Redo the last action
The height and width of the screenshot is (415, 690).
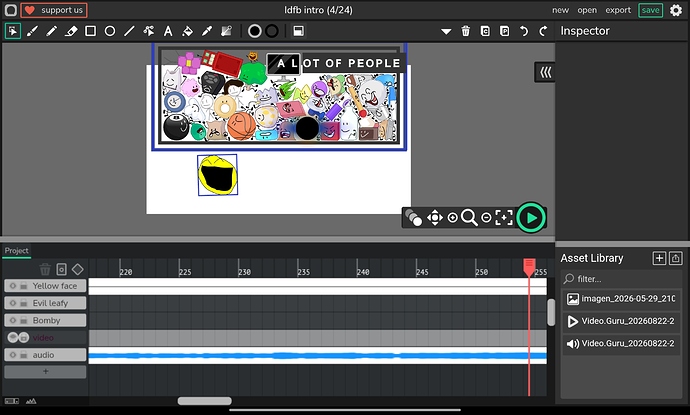[543, 31]
